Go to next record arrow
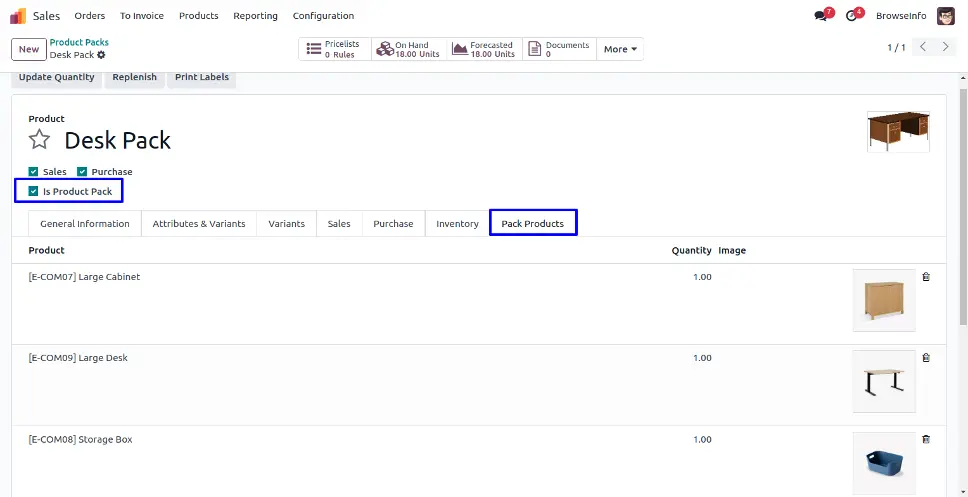The width and height of the screenshot is (968, 497). 946,47
